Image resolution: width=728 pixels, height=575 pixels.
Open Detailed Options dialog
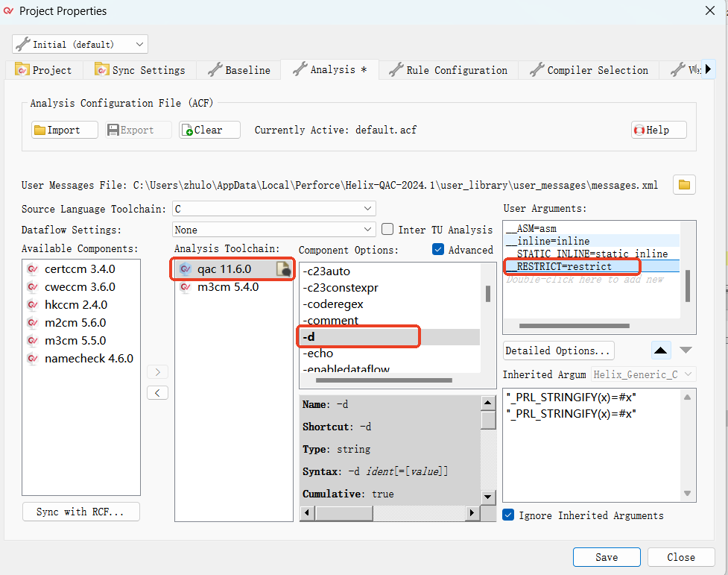point(558,351)
